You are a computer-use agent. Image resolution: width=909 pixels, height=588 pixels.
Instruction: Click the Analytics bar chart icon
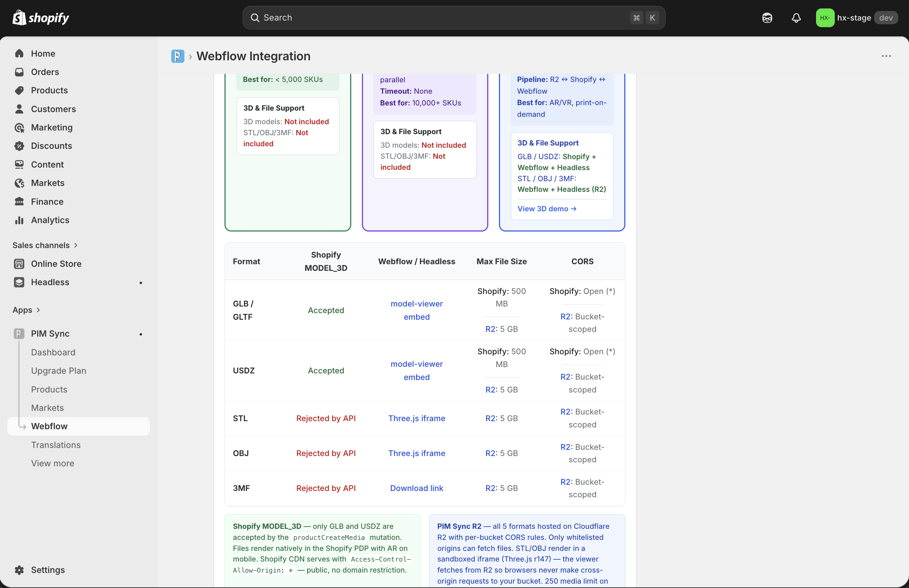click(x=19, y=220)
